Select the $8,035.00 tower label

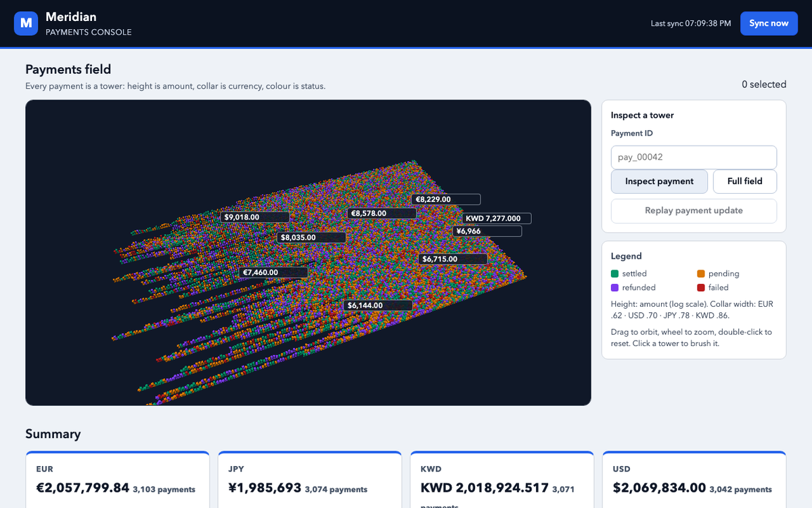coord(311,238)
